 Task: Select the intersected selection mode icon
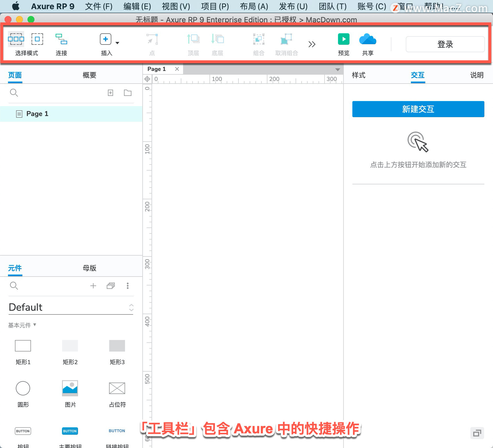[16, 39]
